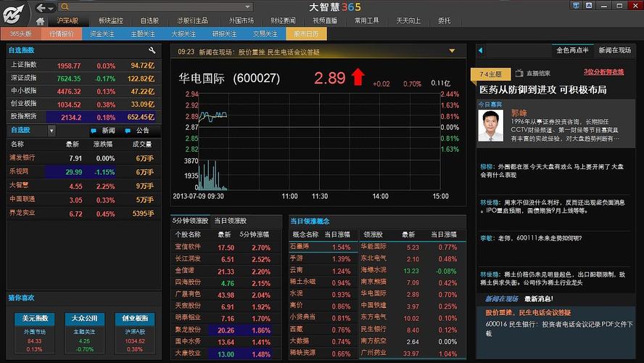Image resolution: width=644 pixels, height=363 pixels.
Task: Click the red up-arrow next to 2.89
Action: pos(358,77)
